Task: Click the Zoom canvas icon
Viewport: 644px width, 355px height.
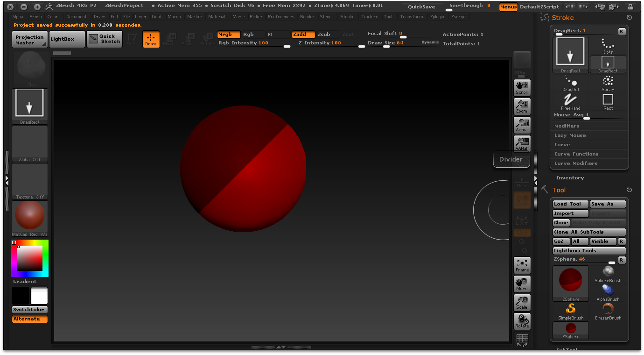Action: 522,106
